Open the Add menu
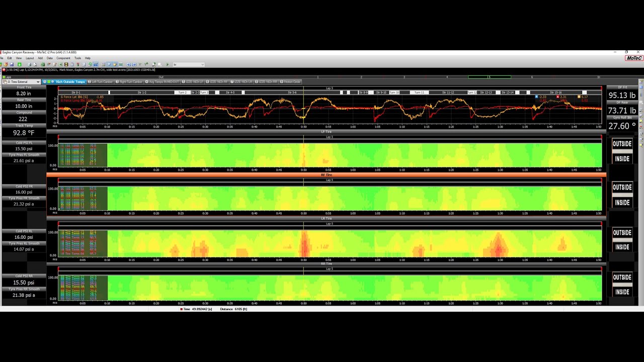The image size is (644, 362). (40, 58)
